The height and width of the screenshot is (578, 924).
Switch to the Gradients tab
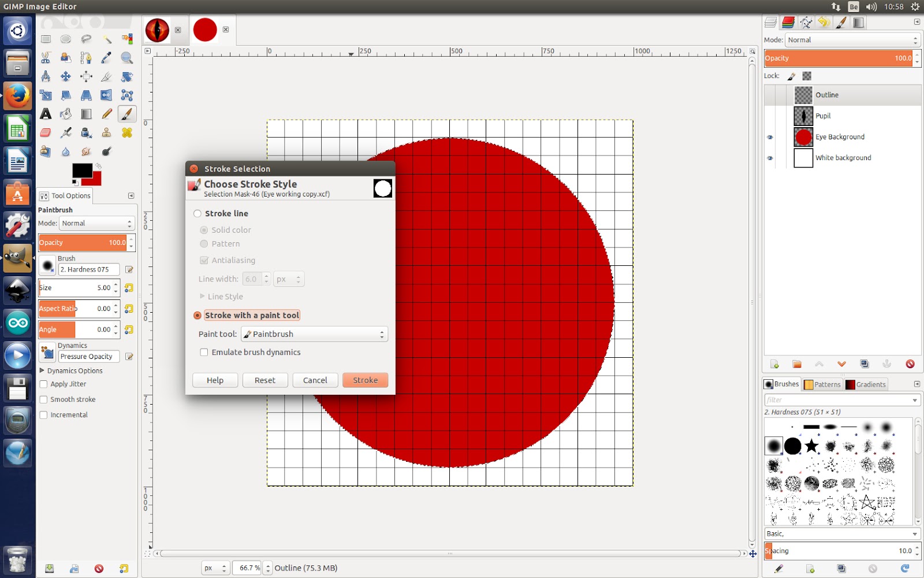(866, 384)
